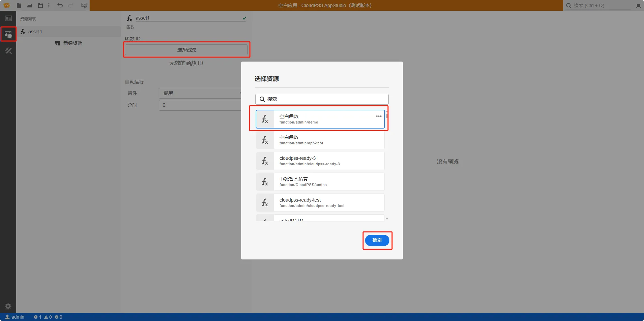This screenshot has height=321, width=644.
Task: Select 电磁暂态仿真 function/CloudPSS/emtps entry
Action: (x=320, y=182)
